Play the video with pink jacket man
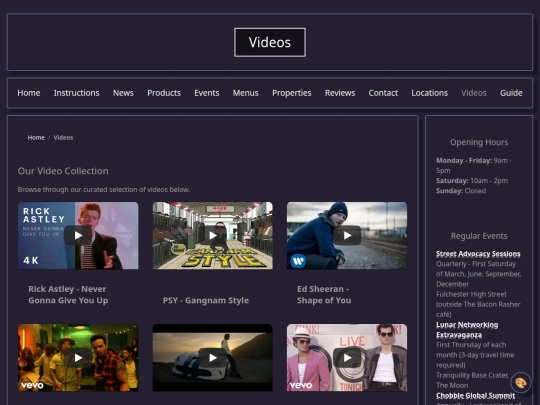This screenshot has width=540, height=405. tap(347, 358)
